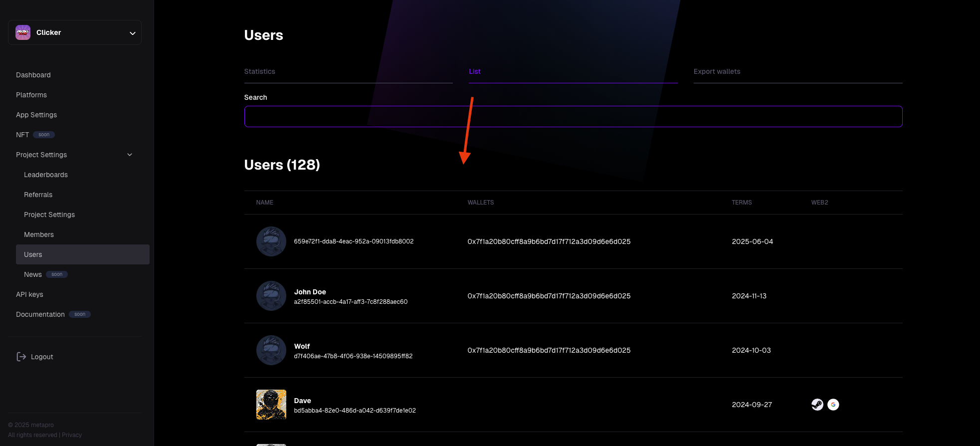Click the NAME column header

pyautogui.click(x=265, y=203)
